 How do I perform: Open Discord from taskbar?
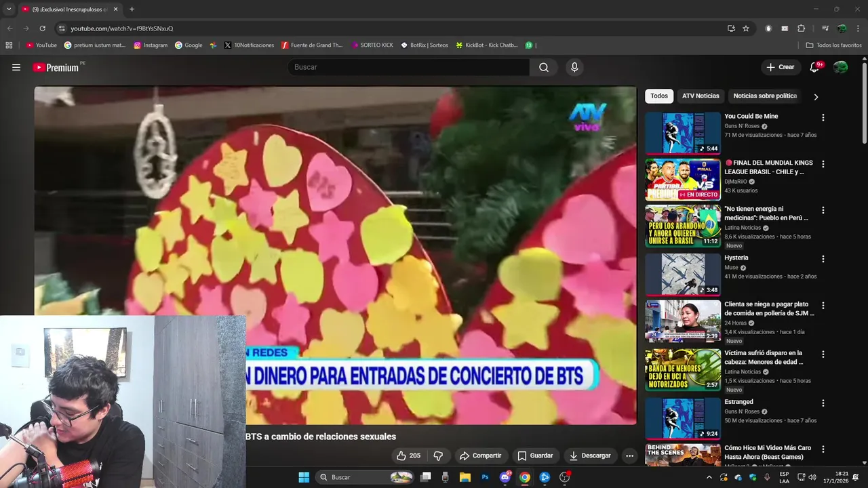505,477
